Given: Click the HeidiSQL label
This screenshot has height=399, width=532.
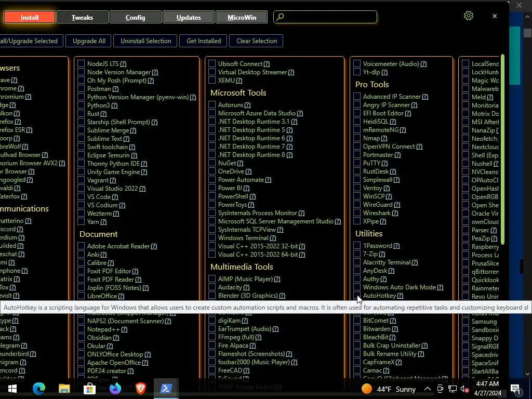Looking at the screenshot, I should 376,122.
